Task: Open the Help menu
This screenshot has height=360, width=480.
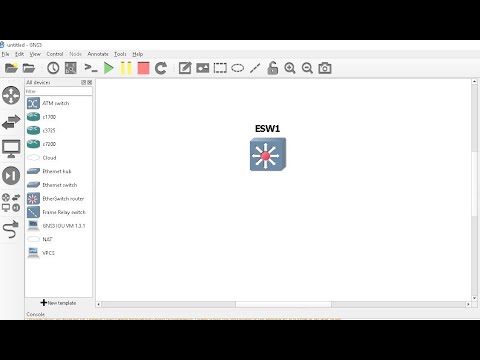Action: [137, 54]
